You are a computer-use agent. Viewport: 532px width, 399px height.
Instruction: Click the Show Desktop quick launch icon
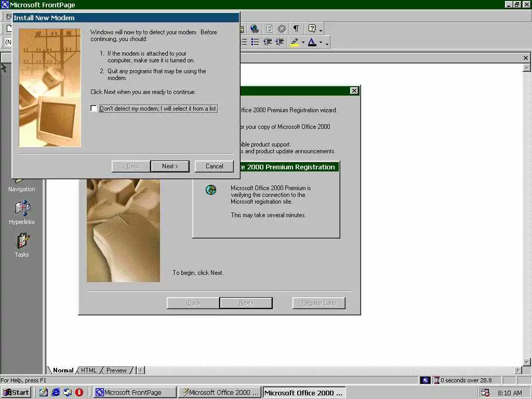pos(44,393)
